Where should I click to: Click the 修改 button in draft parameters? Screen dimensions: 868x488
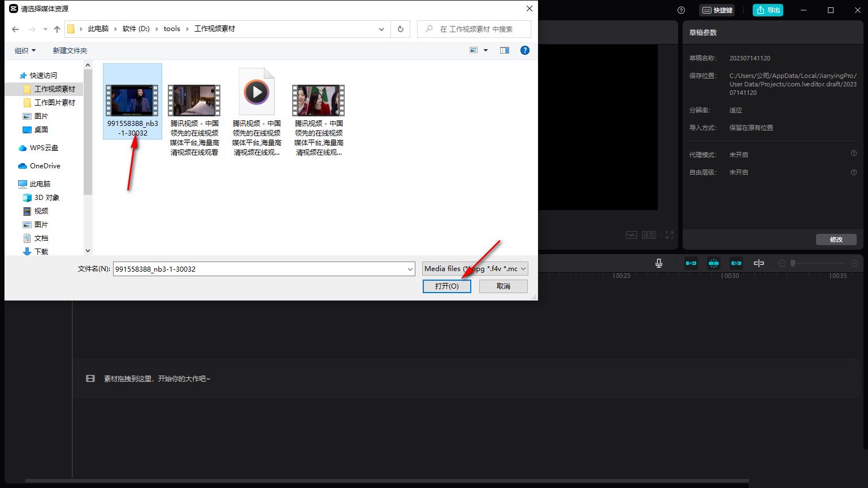pos(836,239)
